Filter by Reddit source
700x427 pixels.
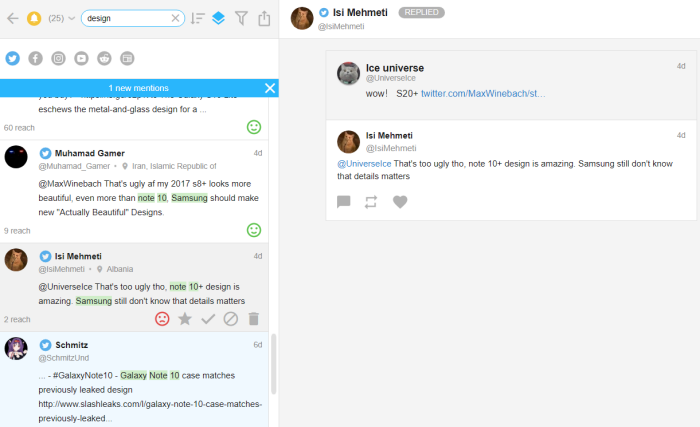(104, 59)
